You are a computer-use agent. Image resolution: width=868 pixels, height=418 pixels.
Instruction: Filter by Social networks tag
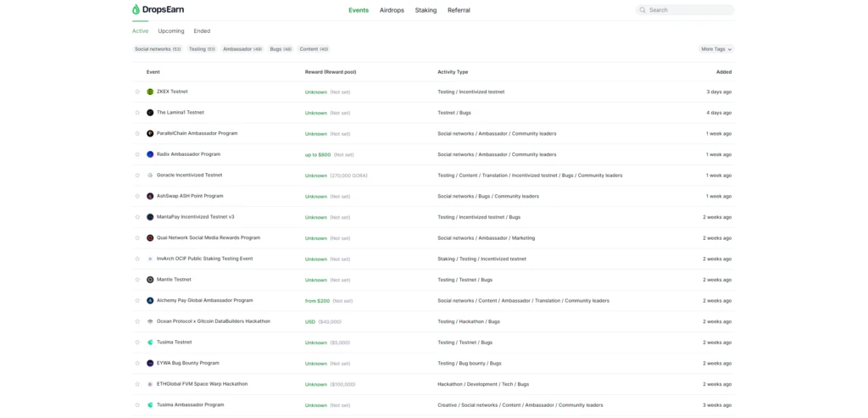click(158, 49)
